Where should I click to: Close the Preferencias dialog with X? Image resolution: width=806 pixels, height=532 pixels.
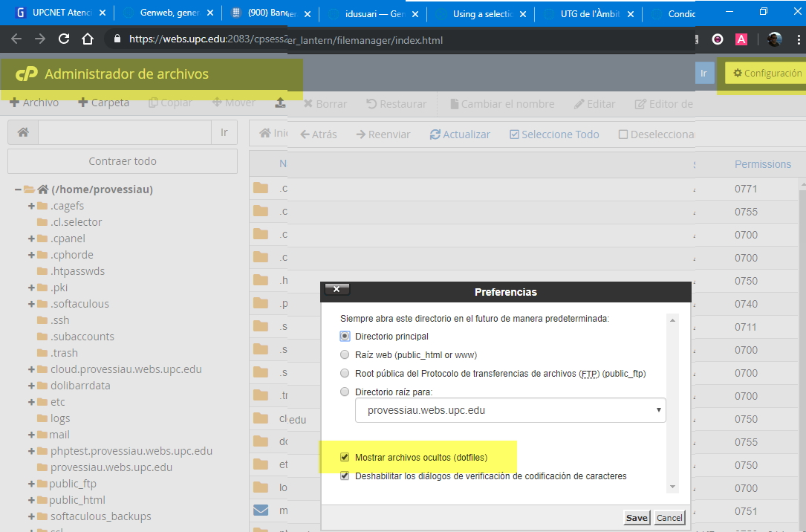tap(337, 289)
